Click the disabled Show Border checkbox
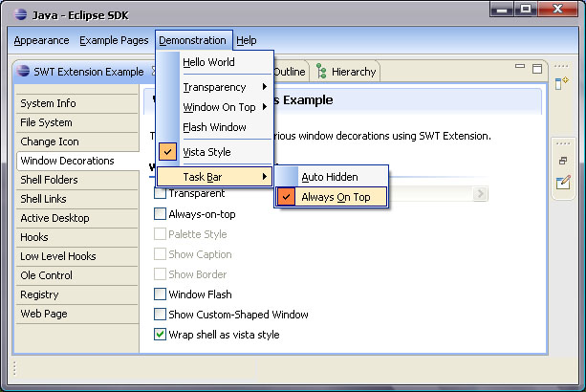Viewport: 586px width, 392px height. click(160, 273)
